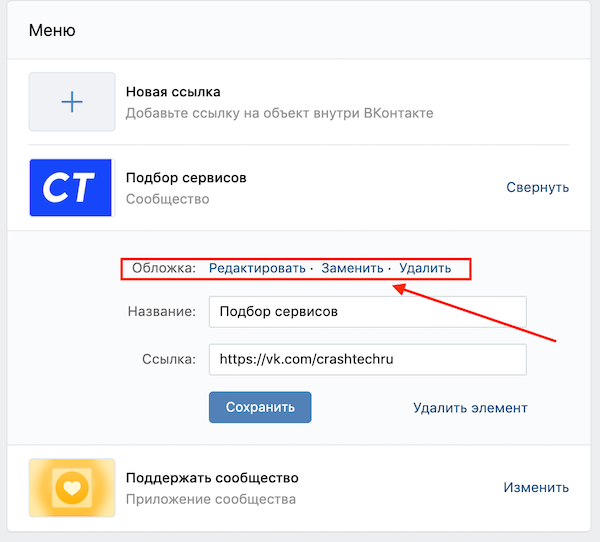This screenshot has height=542, width=600.
Task: Click "Редактировать" to edit the cover
Action: click(257, 268)
